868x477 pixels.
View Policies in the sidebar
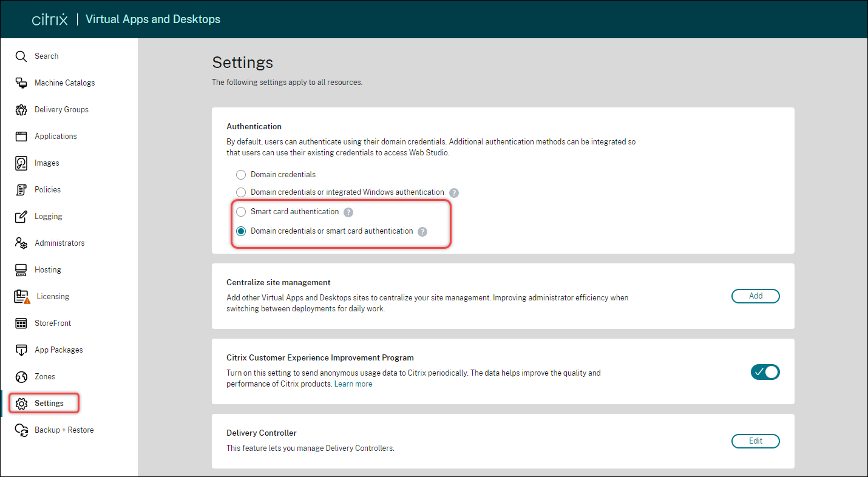point(48,189)
